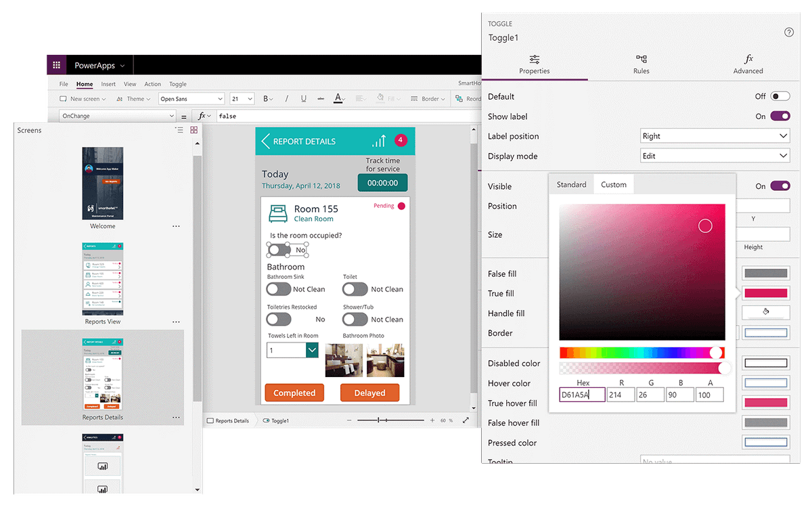The width and height of the screenshot is (812, 507).
Task: Click the back arrow on Report Details screen
Action: click(x=264, y=141)
